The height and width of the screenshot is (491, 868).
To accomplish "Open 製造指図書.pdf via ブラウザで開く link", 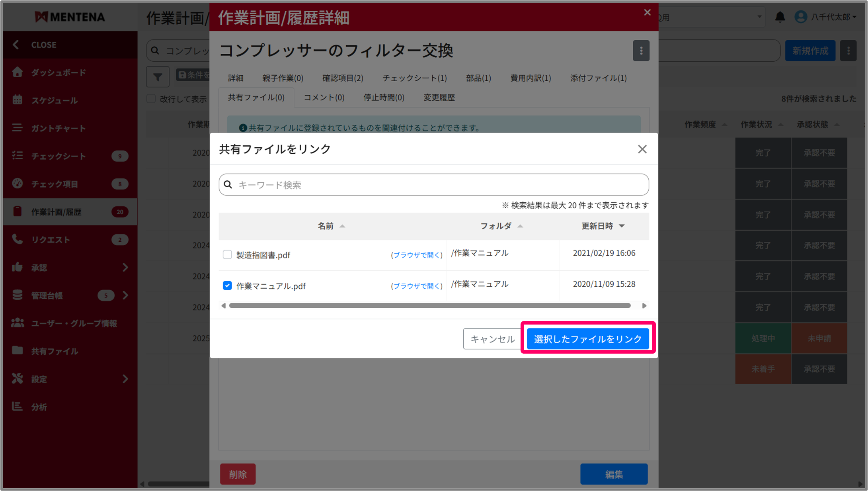I will [x=417, y=255].
